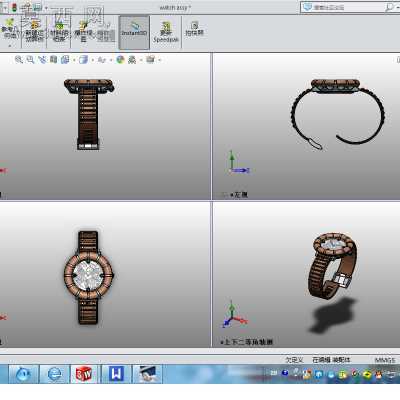
Task: Click the search magnifier icon
Action: tap(389, 7)
